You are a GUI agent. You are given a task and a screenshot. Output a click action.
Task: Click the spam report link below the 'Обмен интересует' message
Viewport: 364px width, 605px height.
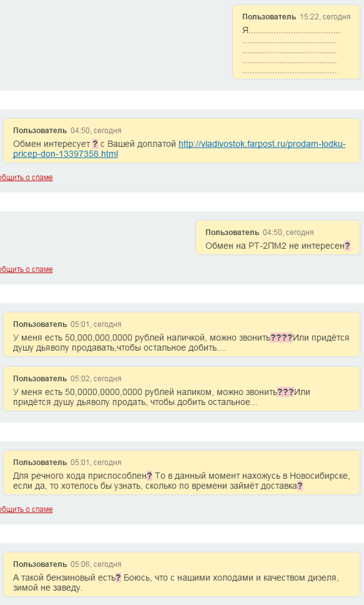click(x=26, y=177)
